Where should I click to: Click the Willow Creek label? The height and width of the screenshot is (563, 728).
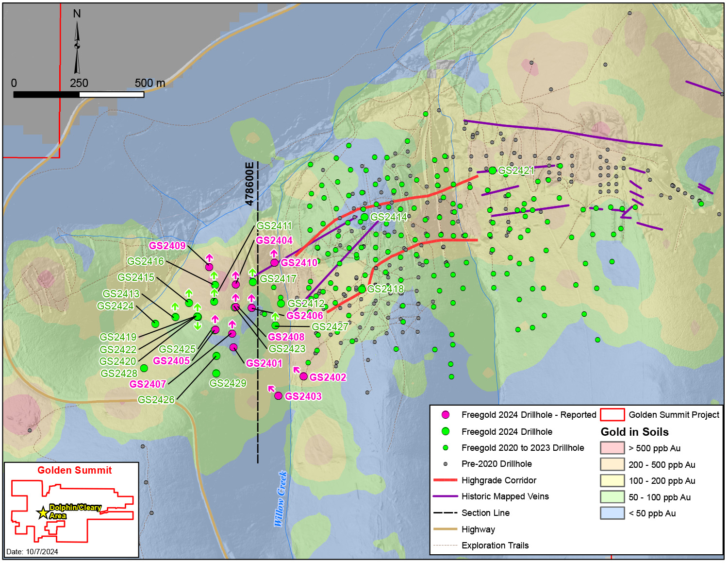281,499
